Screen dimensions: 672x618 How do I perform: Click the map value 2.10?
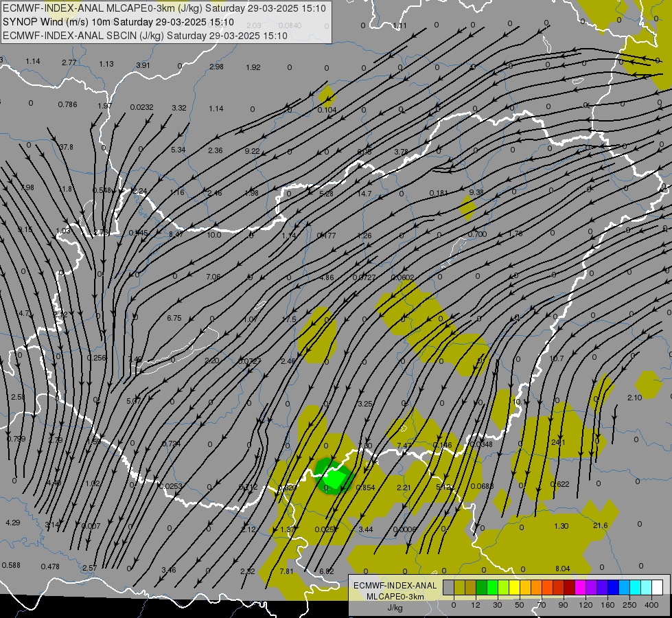tap(635, 398)
